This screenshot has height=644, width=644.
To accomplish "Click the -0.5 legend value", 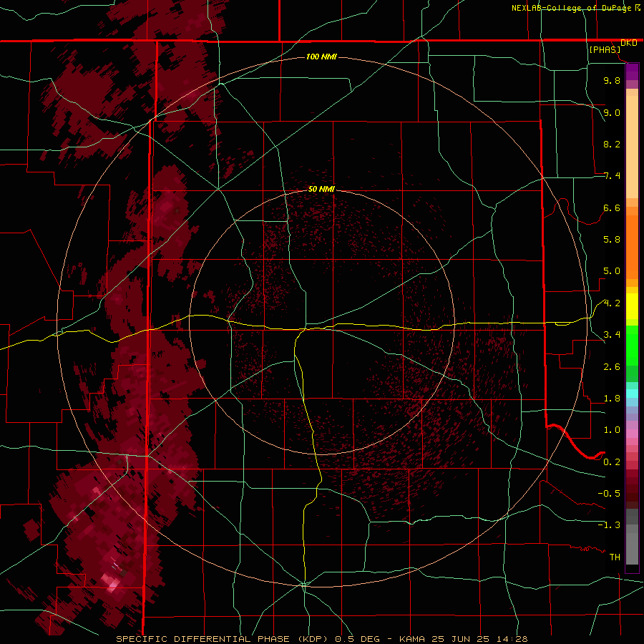I will pyautogui.click(x=609, y=494).
